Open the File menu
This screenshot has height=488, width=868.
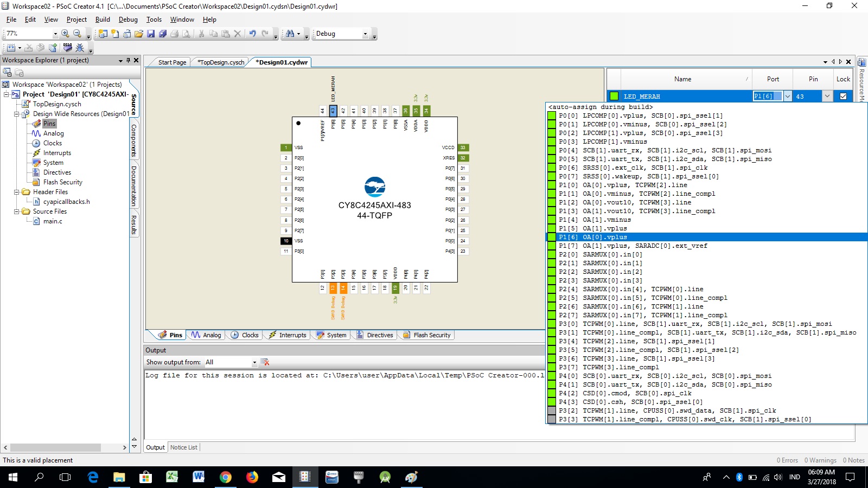click(x=11, y=20)
